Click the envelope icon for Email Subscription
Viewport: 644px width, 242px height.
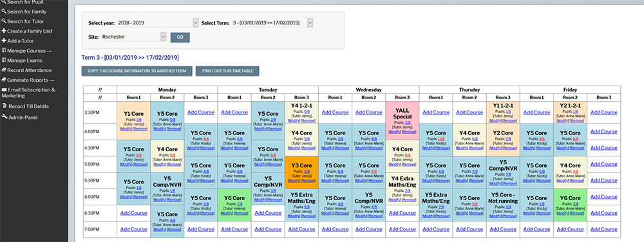tap(4, 90)
